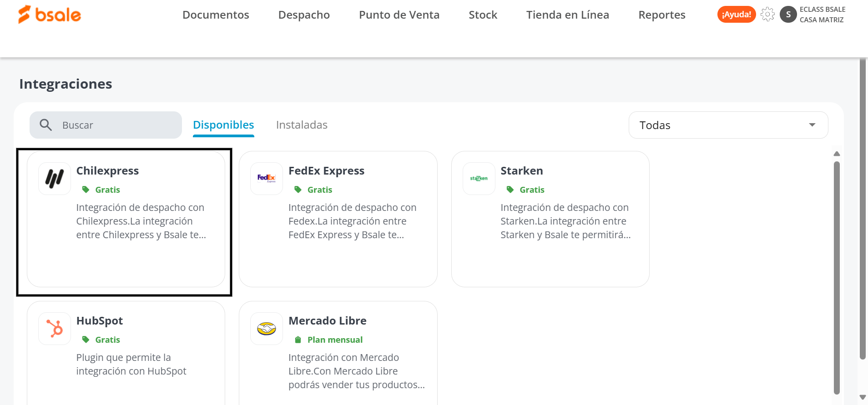Open the Tienda en Línea menu
This screenshot has height=405, width=868.
567,15
